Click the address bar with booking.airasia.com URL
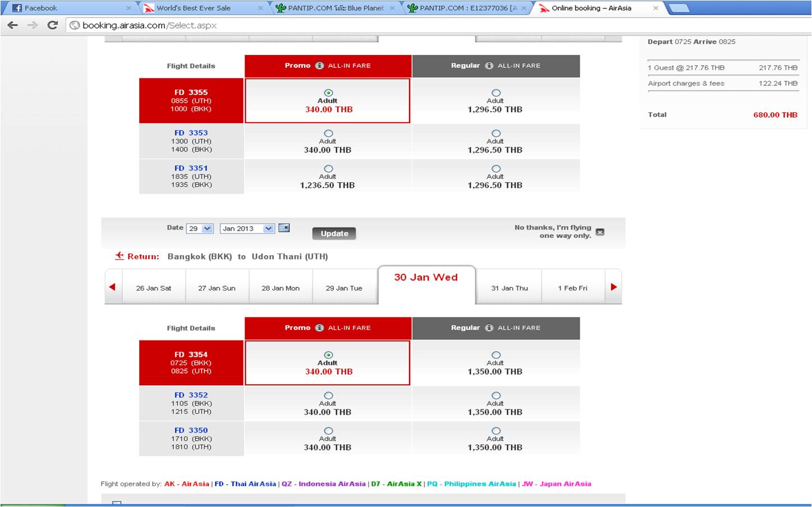This screenshot has height=507, width=812. [x=438, y=25]
